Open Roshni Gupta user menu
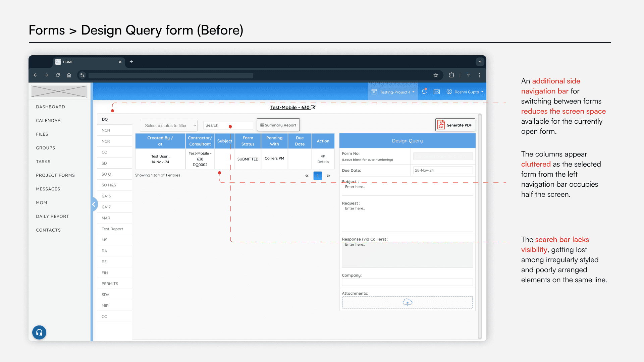 pyautogui.click(x=465, y=92)
